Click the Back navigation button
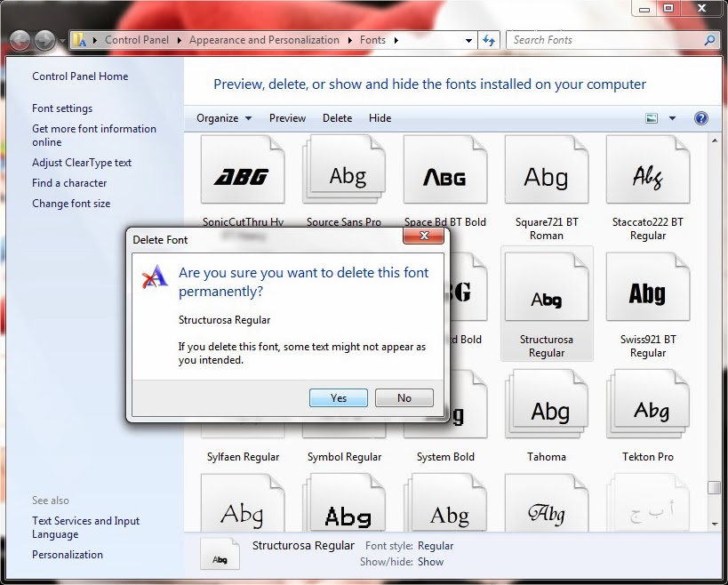This screenshot has width=728, height=585. tap(20, 40)
